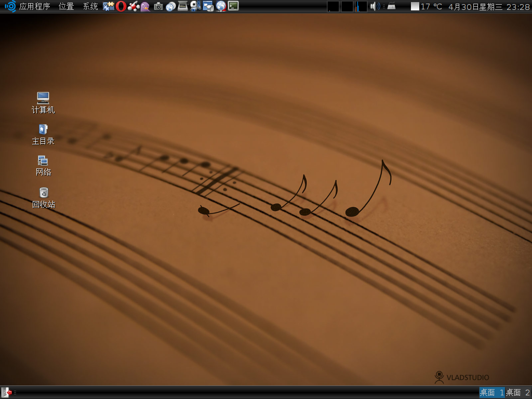The width and height of the screenshot is (532, 399).
Task: Click the second system monitor graph applet
Action: pyautogui.click(x=347, y=6)
